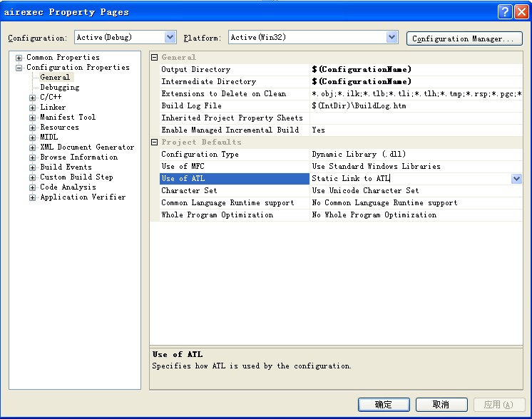Viewport: 532px width, 419px height.
Task: Select Build Events tree label
Action: point(66,167)
